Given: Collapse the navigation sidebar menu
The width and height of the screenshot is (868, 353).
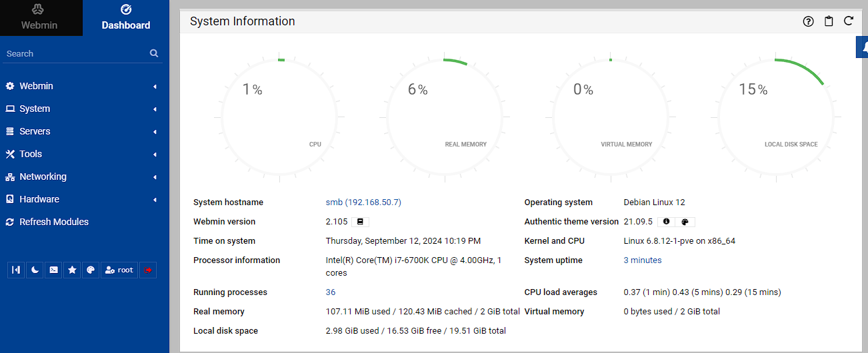Looking at the screenshot, I should coord(16,270).
